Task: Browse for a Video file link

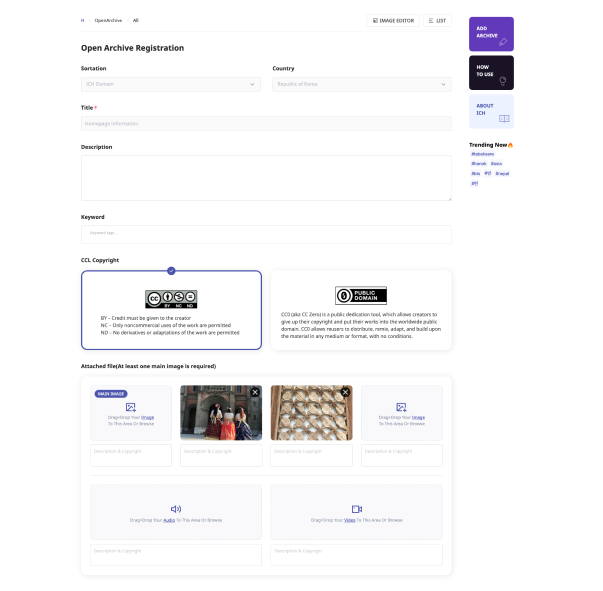Action: coord(350,520)
